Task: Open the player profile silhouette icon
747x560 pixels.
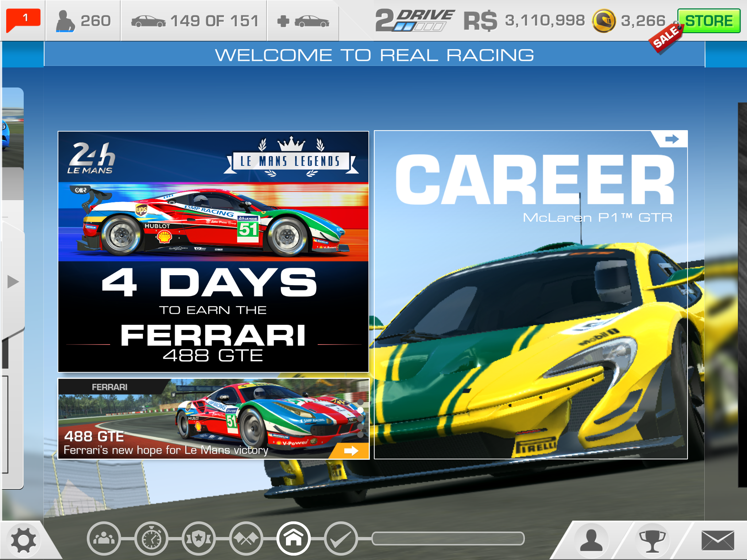Action: pos(591,540)
